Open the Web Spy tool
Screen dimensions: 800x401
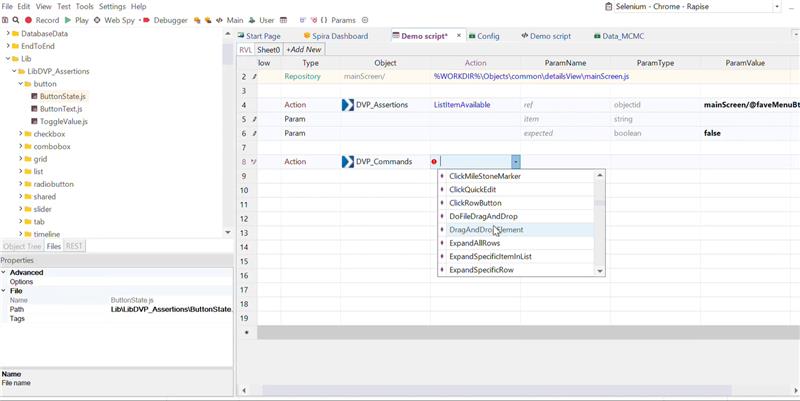coord(114,20)
